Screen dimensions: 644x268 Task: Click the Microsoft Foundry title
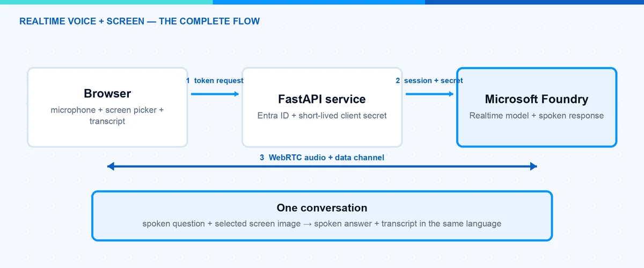coord(537,99)
